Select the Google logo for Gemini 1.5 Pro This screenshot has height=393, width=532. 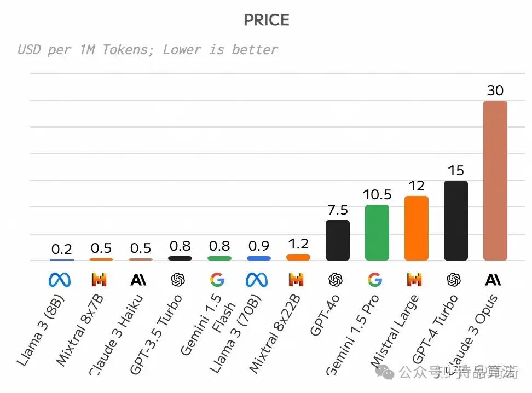(x=375, y=280)
